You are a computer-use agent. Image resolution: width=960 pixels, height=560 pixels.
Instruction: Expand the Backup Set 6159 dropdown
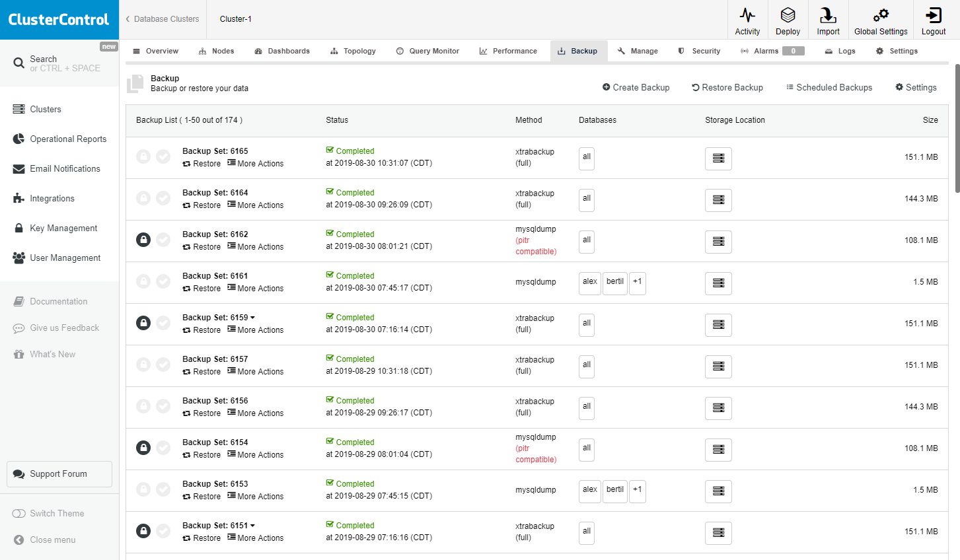coord(251,317)
